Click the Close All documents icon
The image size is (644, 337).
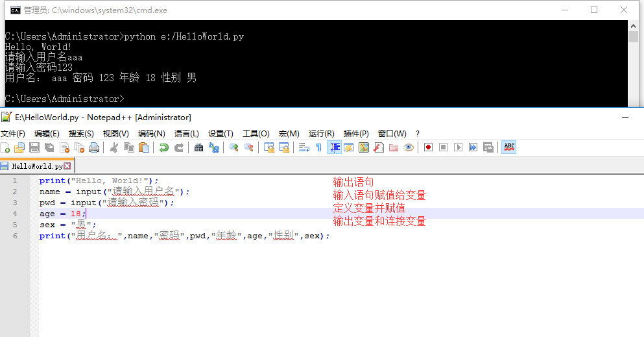pos(79,147)
